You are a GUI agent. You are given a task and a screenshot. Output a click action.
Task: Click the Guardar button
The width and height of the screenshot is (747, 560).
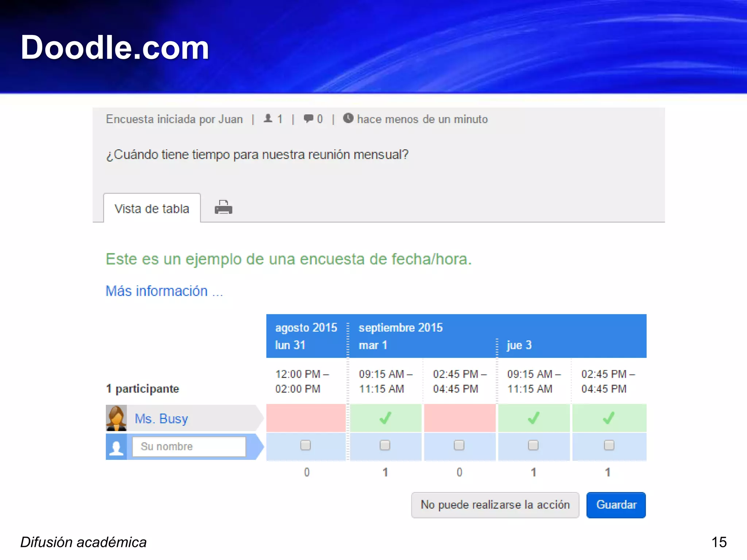616,505
